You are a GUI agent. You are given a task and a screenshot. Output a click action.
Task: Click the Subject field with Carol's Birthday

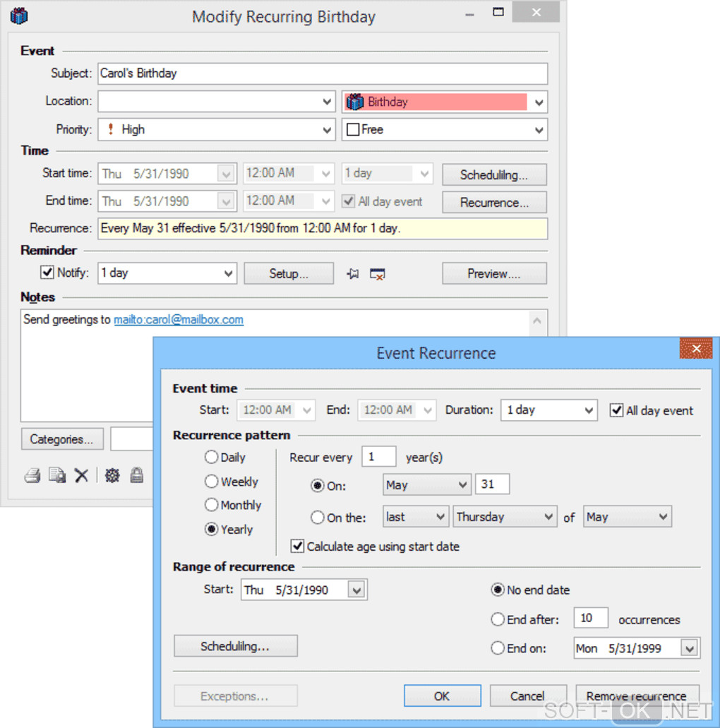[323, 73]
